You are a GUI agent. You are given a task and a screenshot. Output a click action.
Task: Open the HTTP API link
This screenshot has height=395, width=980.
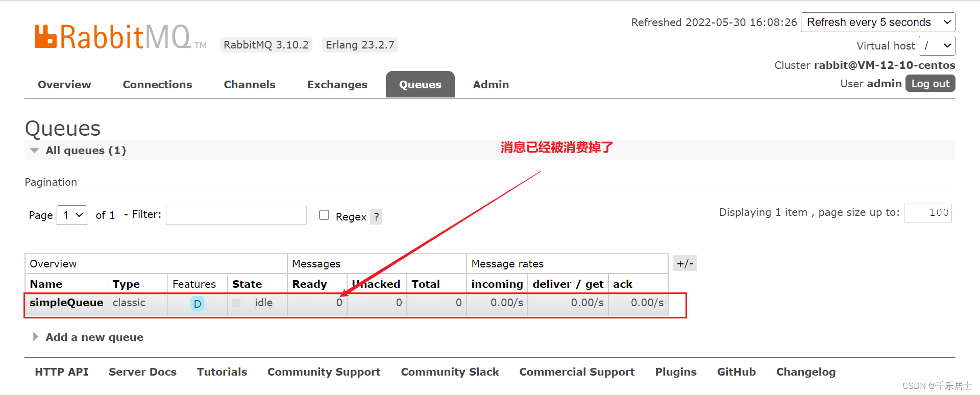(62, 372)
